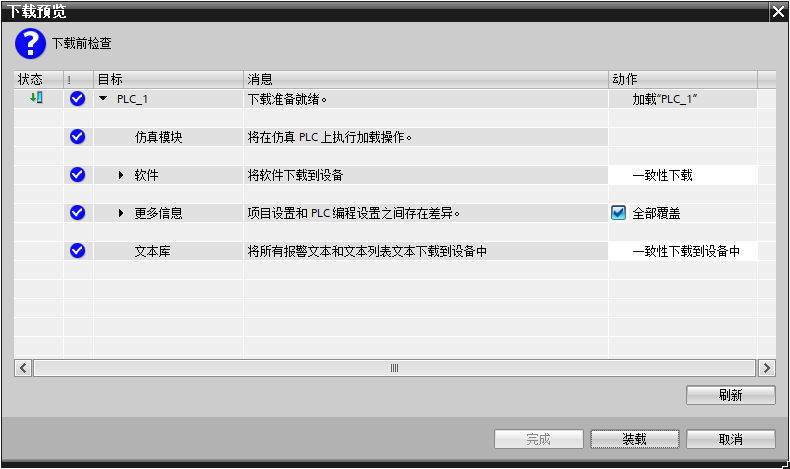Open the 一致性下载到设备中 action dropdown
Image resolution: width=790 pixels, height=469 pixels.
click(683, 251)
